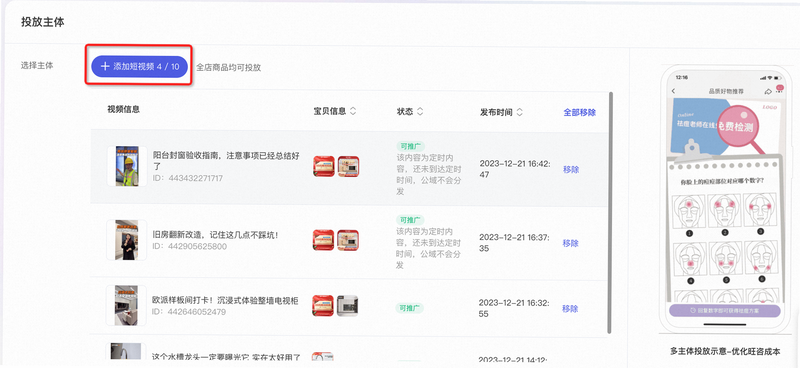Image resolution: width=800 pixels, height=368 pixels.
Task: Click the 旧房翻新改造，记住这几点不踩坑 title
Action: [216, 235]
